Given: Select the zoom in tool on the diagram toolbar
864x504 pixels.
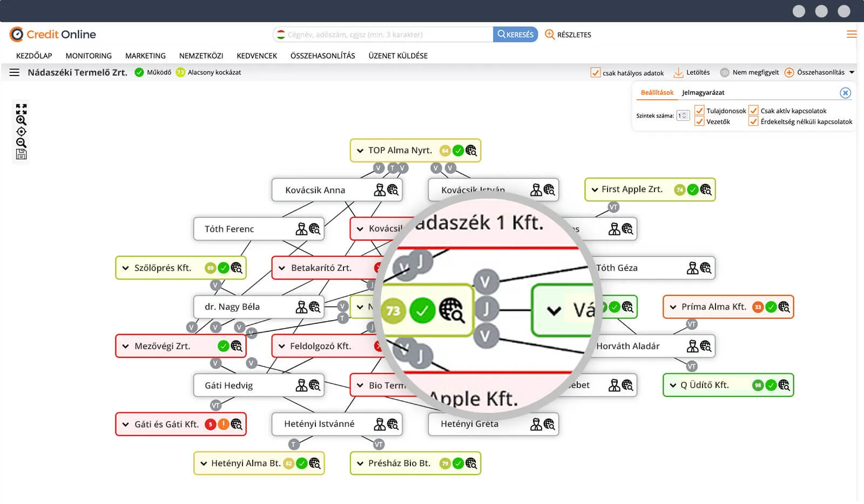Looking at the screenshot, I should point(21,120).
